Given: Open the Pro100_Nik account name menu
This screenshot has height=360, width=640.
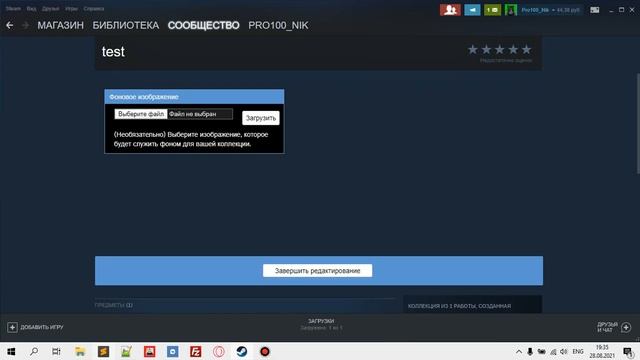Looking at the screenshot, I should [550, 10].
